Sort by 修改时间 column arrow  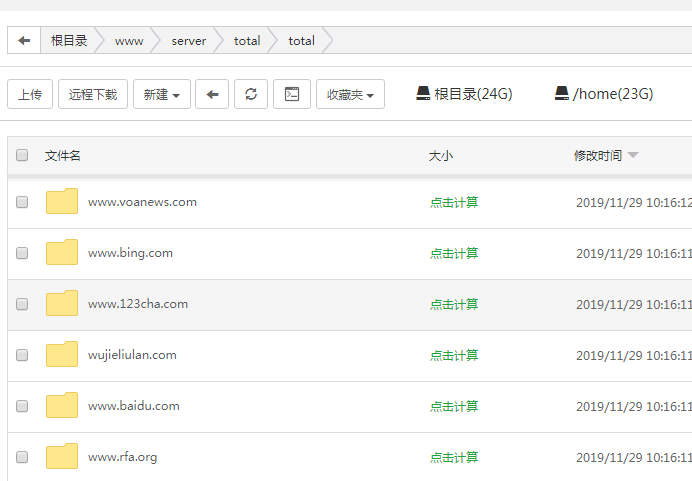[633, 155]
